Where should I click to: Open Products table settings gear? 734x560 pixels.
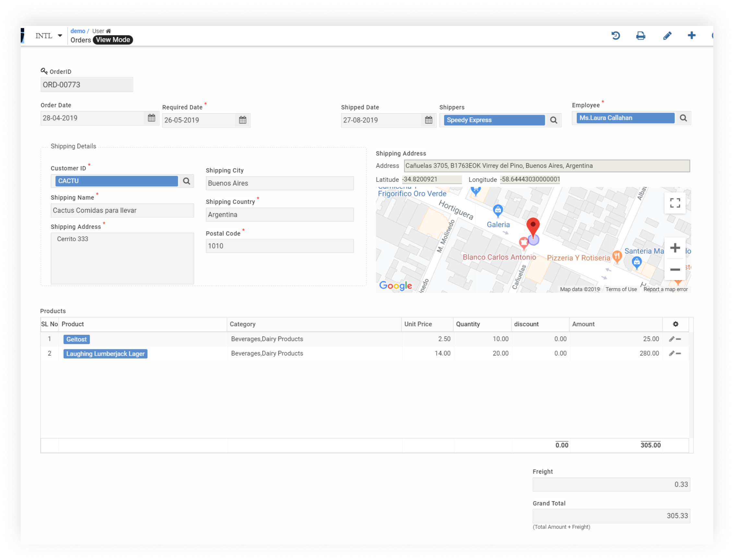click(x=676, y=324)
